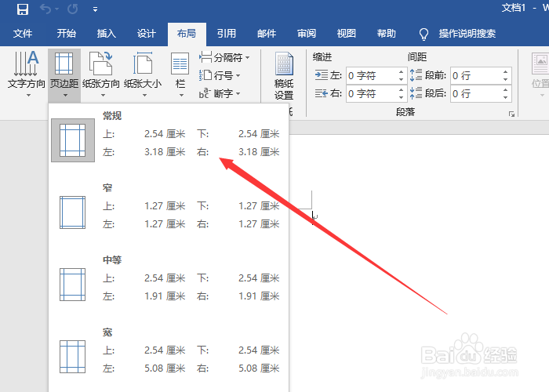Click the 页边距 margins button

pyautogui.click(x=64, y=75)
